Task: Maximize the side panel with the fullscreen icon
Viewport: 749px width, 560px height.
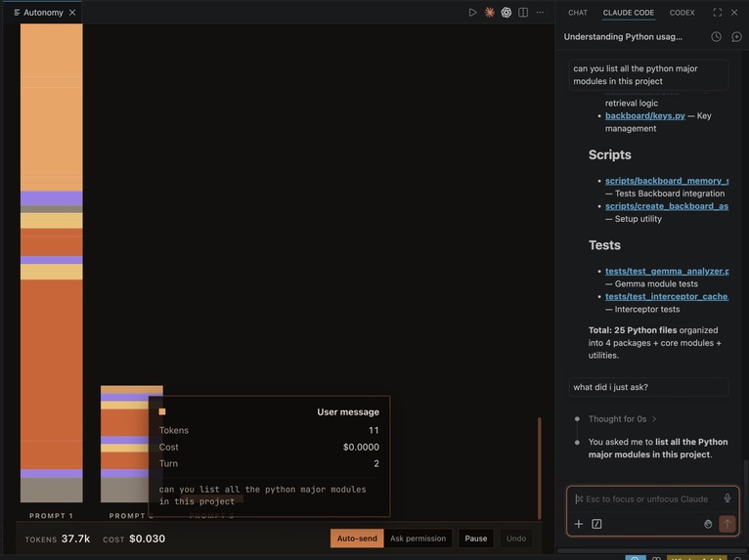Action: click(717, 13)
